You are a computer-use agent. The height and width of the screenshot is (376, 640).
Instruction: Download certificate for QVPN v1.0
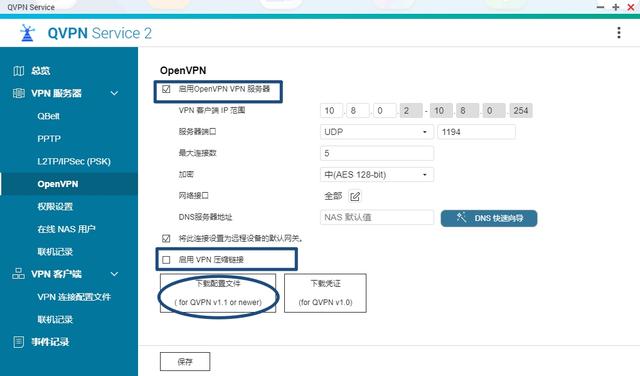pos(325,293)
